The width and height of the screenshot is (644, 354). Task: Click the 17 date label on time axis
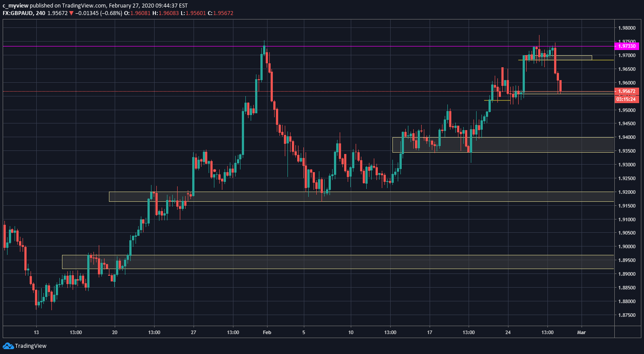pos(430,332)
